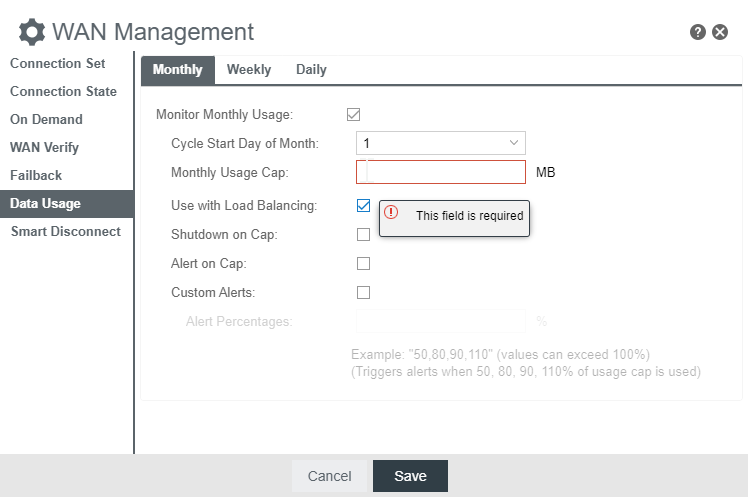Switch to the Daily tab
The height and width of the screenshot is (497, 748).
click(x=311, y=70)
